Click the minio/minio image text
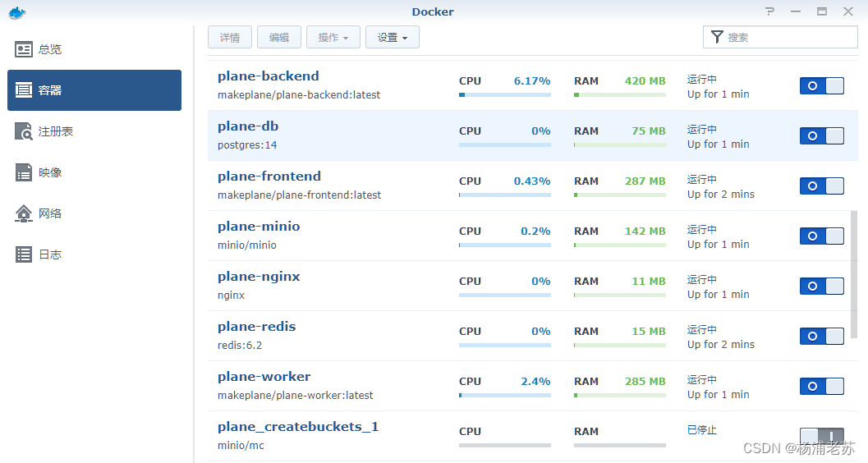This screenshot has height=463, width=868. 247,245
